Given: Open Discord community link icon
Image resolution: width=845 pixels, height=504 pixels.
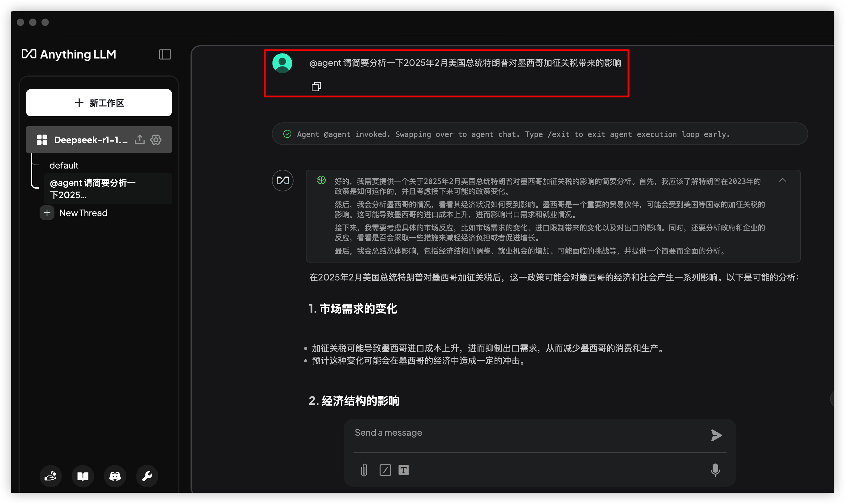Looking at the screenshot, I should 115,476.
